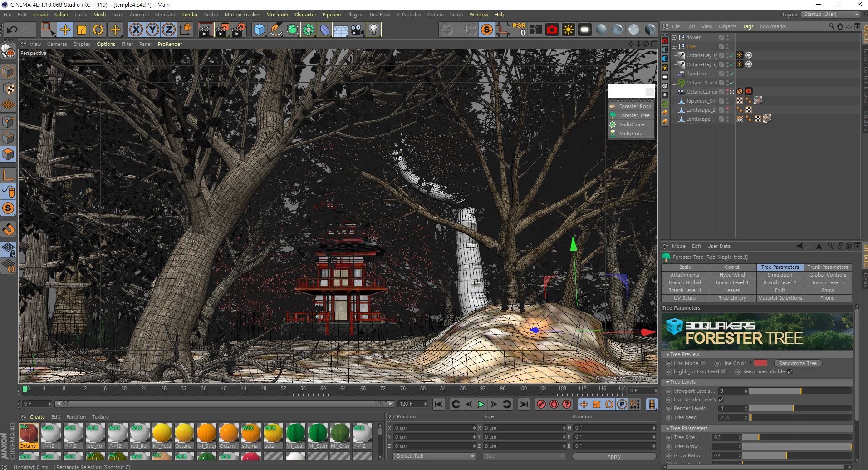Select the Move tool

[x=65, y=30]
